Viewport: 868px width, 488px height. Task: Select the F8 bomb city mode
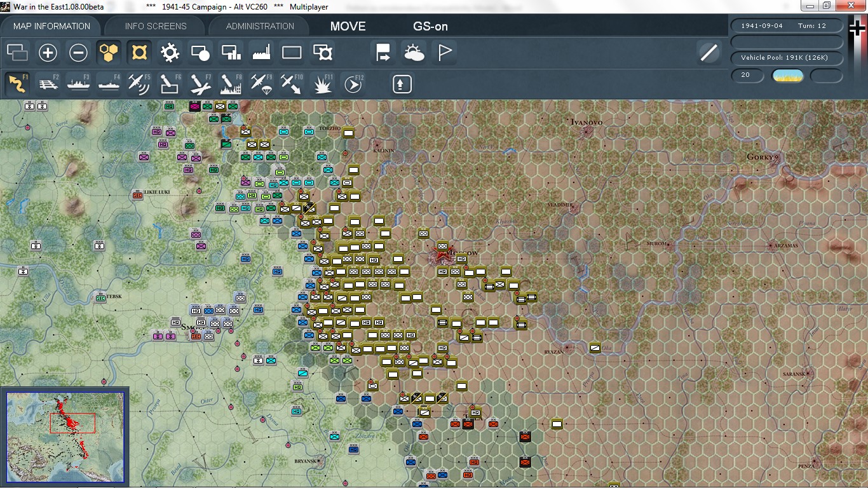[x=231, y=84]
